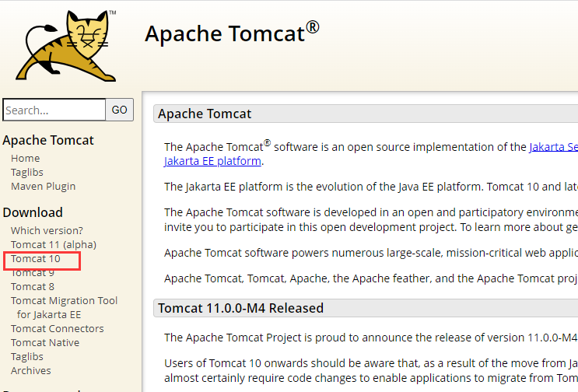Open the Archives link
578x392 pixels.
(31, 371)
